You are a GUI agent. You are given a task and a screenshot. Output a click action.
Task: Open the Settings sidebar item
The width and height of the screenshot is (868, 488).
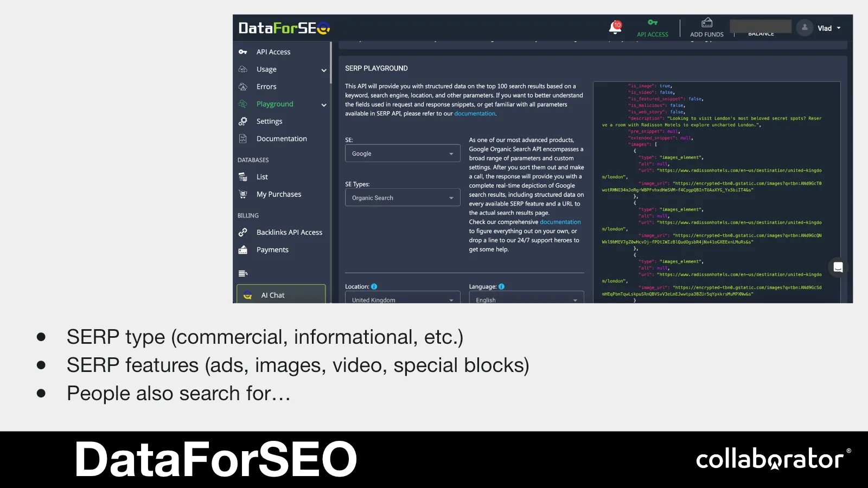[270, 121]
